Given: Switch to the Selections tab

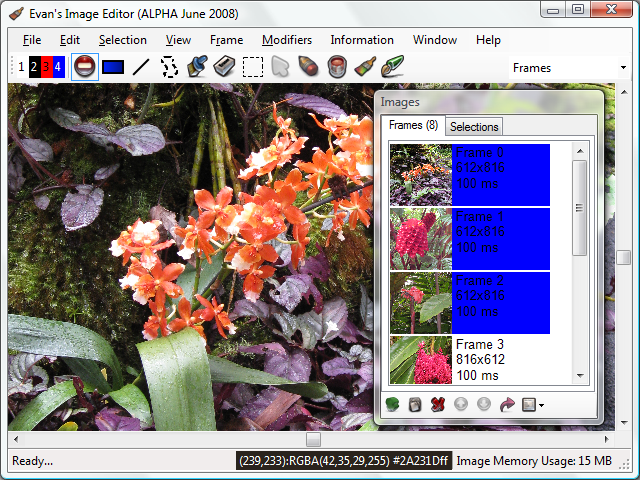Looking at the screenshot, I should tap(474, 127).
